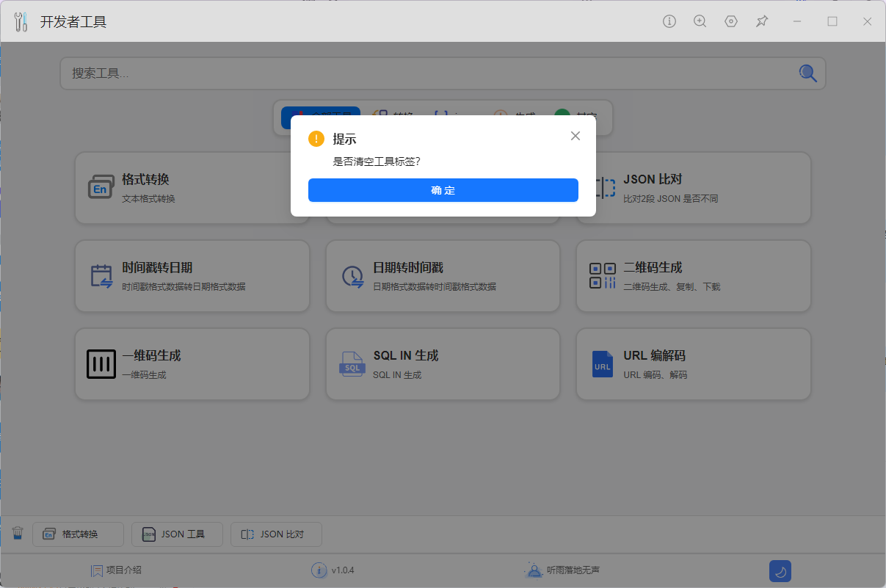Click the search magnifier icon
Image resolution: width=886 pixels, height=588 pixels.
tap(807, 73)
